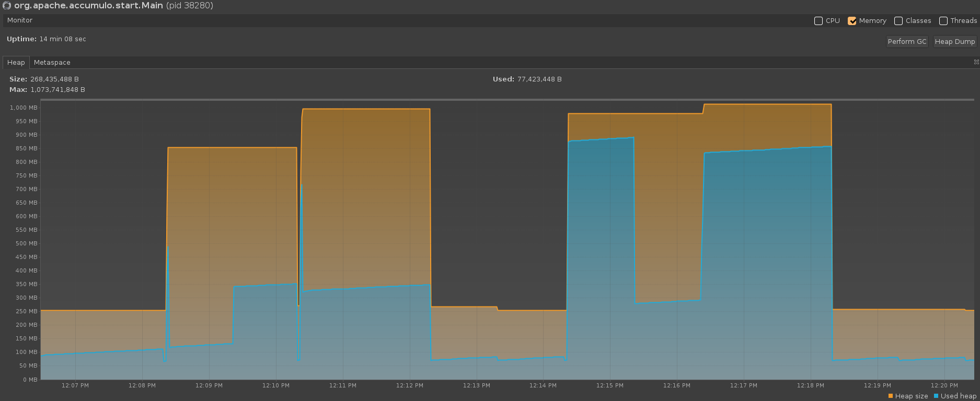Switch to the Metaspace tab
This screenshot has height=401, width=980.
coord(52,63)
